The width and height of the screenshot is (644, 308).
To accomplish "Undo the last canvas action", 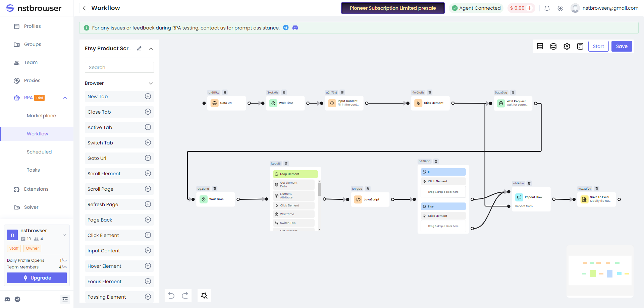I will (x=171, y=295).
